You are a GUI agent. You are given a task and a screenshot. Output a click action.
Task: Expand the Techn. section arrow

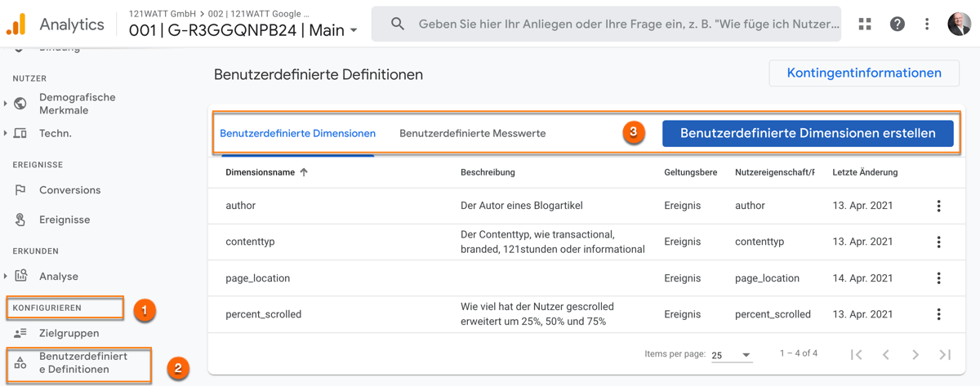6,133
